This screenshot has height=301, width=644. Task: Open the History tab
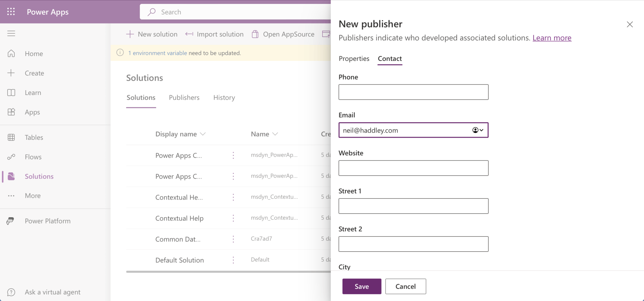224,98
